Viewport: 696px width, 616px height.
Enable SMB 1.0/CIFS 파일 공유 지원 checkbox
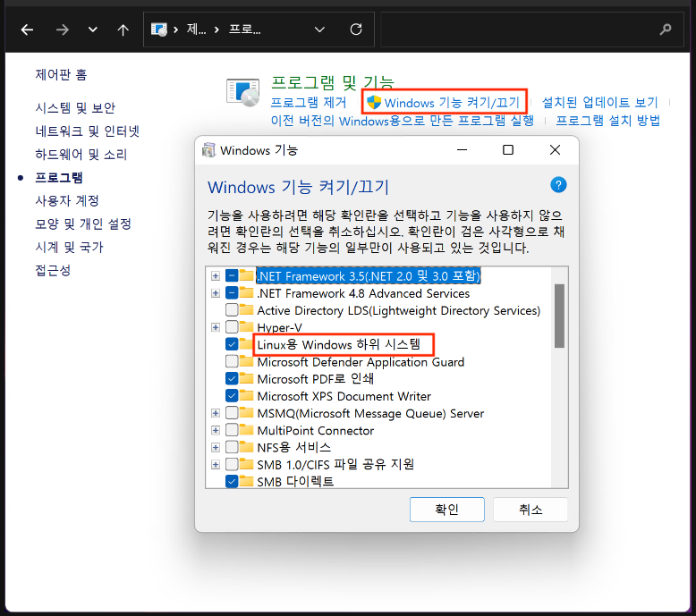point(232,464)
